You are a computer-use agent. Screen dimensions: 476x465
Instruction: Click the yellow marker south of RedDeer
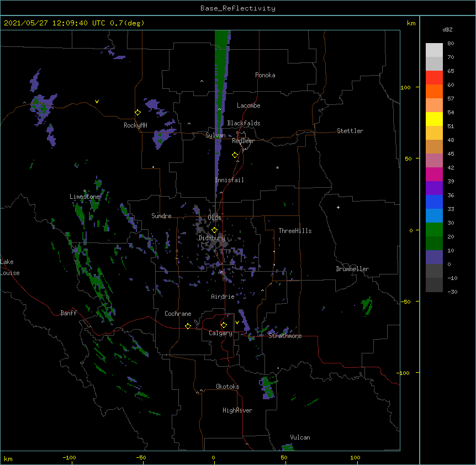[x=235, y=155]
